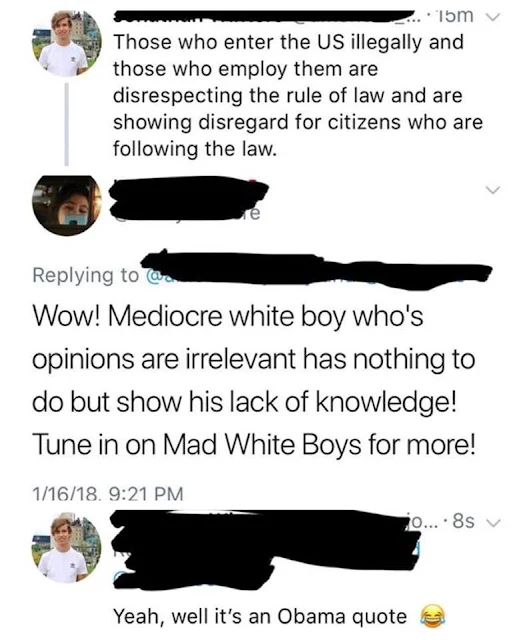The image size is (531, 640).
Task: Open the top tweet author's profile photo
Action: point(67,44)
